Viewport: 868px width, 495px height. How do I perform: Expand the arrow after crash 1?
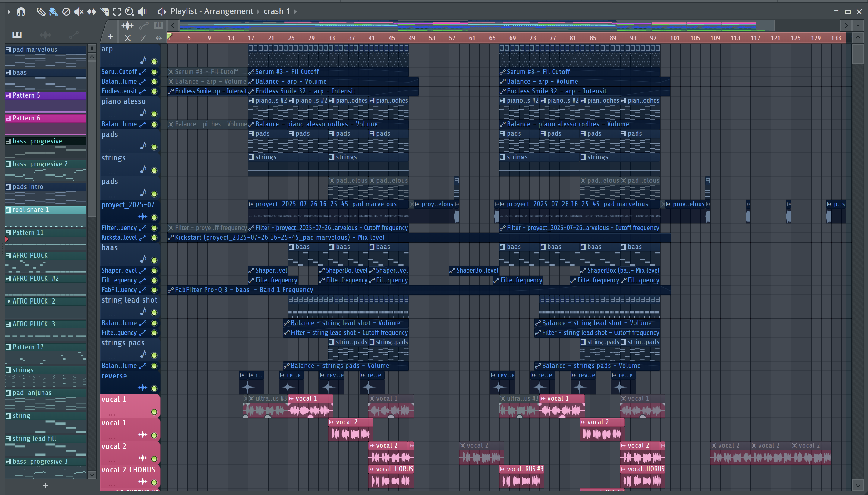point(295,11)
